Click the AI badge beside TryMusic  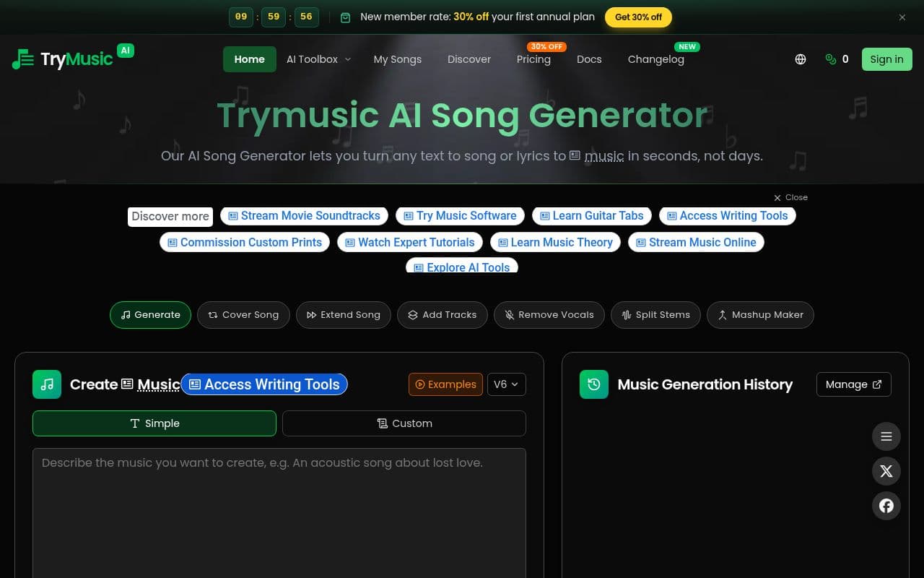coord(126,50)
